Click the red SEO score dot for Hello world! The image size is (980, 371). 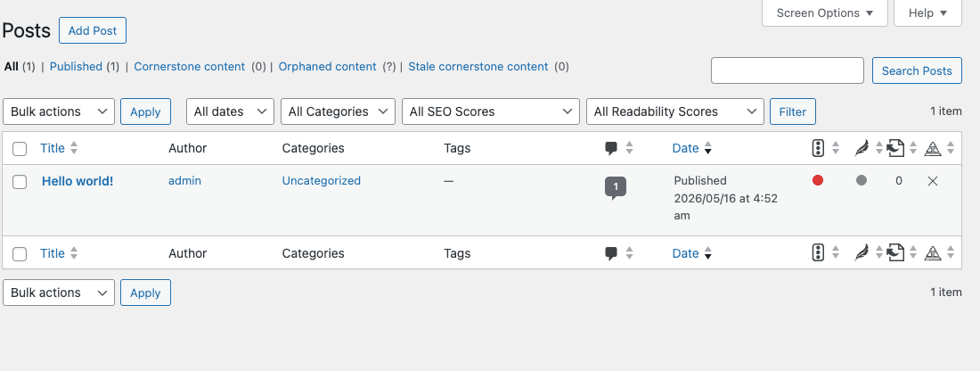pos(818,180)
